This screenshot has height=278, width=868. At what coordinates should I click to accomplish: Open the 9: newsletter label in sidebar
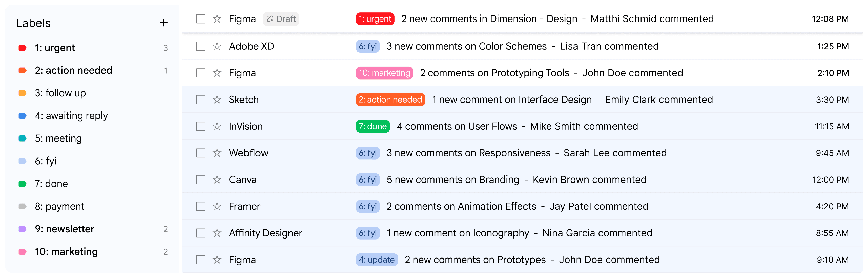point(64,229)
